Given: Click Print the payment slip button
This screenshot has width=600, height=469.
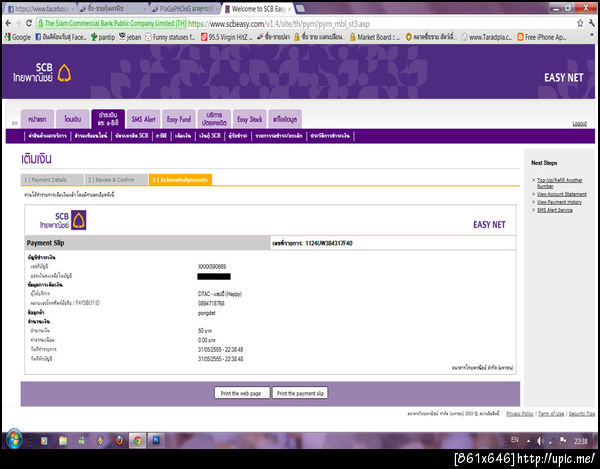Looking at the screenshot, I should [300, 393].
